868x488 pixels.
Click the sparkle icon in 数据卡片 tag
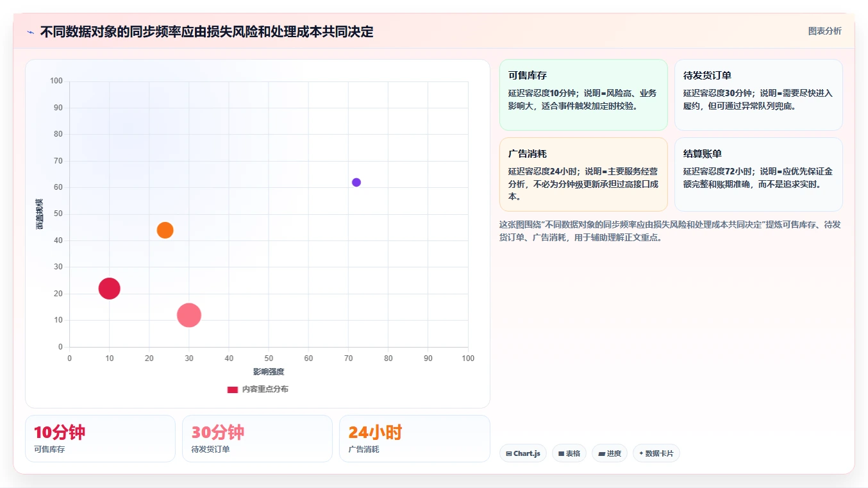[x=641, y=453]
